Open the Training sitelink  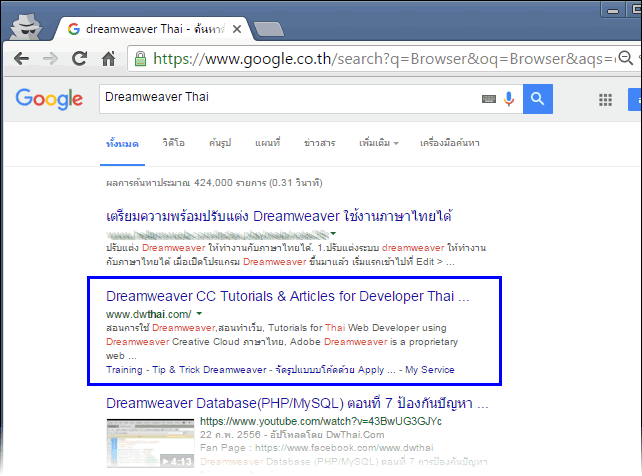pyautogui.click(x=124, y=370)
